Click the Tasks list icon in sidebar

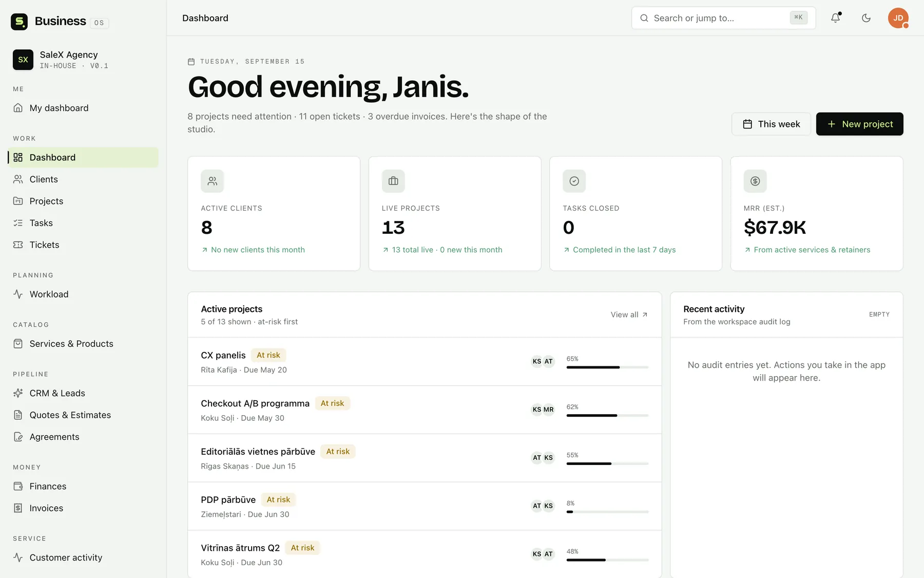18,223
